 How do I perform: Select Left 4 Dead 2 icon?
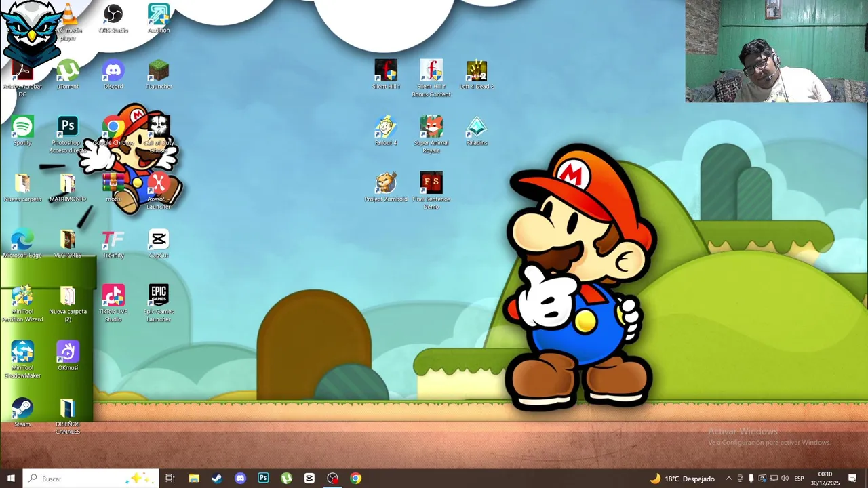(x=477, y=75)
